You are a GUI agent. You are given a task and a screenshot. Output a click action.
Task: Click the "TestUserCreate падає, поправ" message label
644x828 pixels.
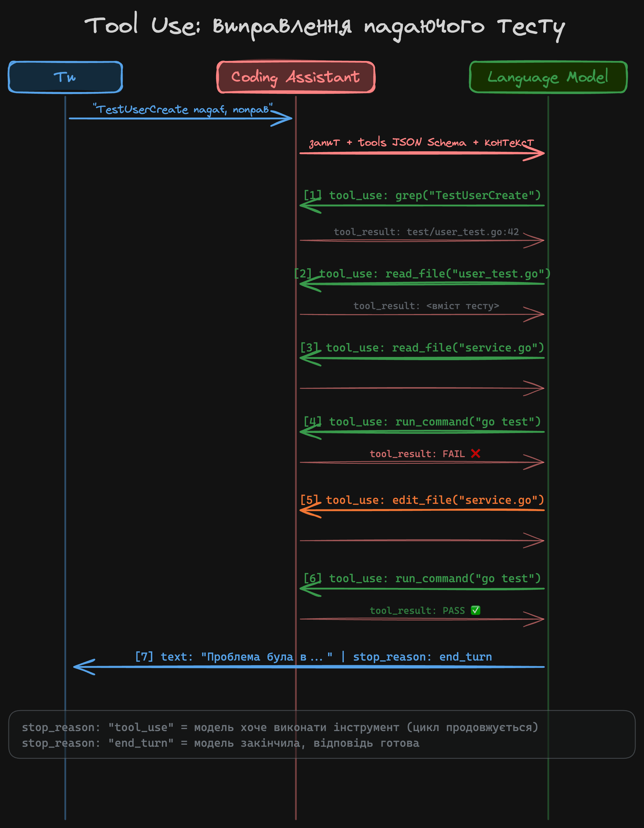point(183,110)
